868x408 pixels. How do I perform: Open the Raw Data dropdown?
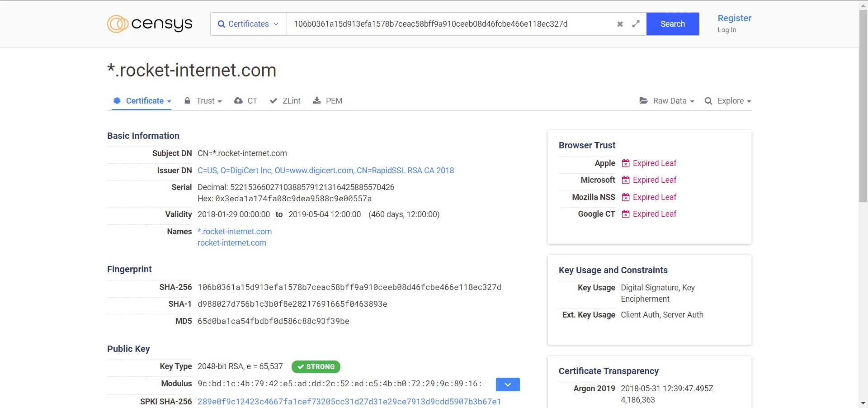tap(667, 101)
